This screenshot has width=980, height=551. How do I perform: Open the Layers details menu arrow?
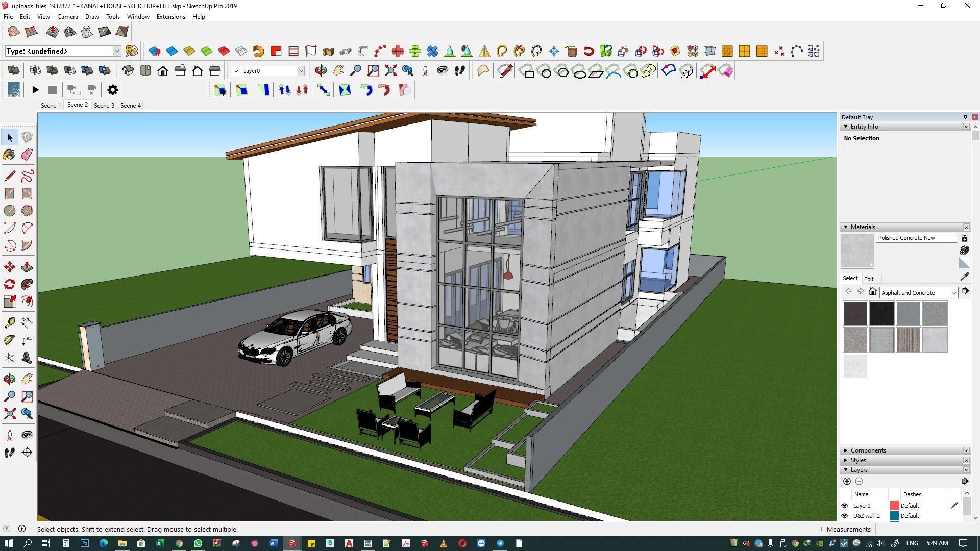(x=964, y=481)
